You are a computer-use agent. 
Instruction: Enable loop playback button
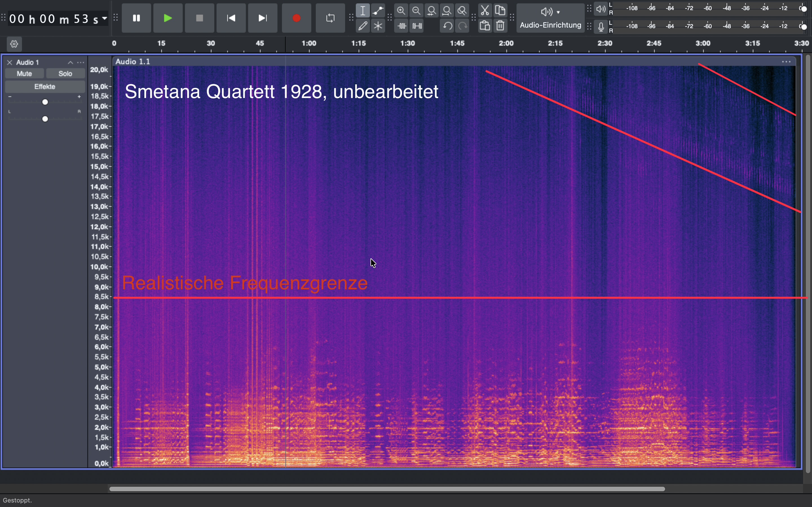click(330, 18)
